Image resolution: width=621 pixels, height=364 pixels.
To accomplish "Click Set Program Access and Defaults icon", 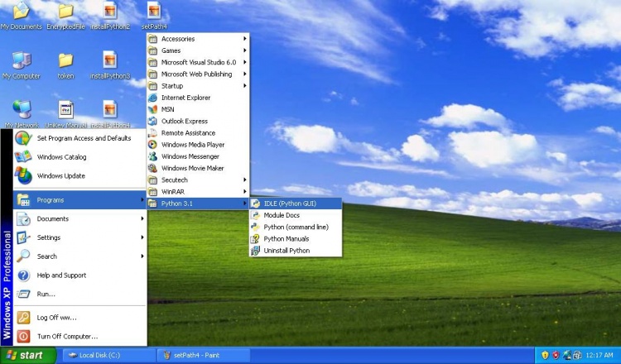I will [23, 138].
